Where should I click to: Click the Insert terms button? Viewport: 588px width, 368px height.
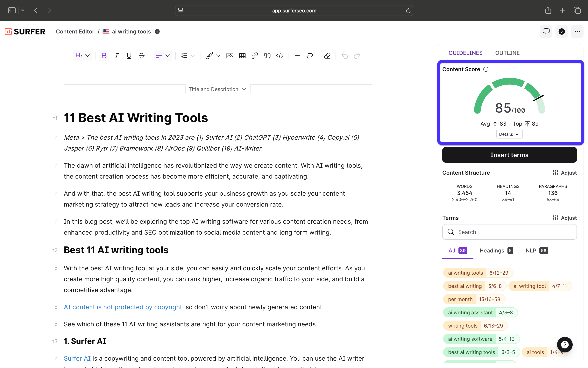click(x=509, y=155)
